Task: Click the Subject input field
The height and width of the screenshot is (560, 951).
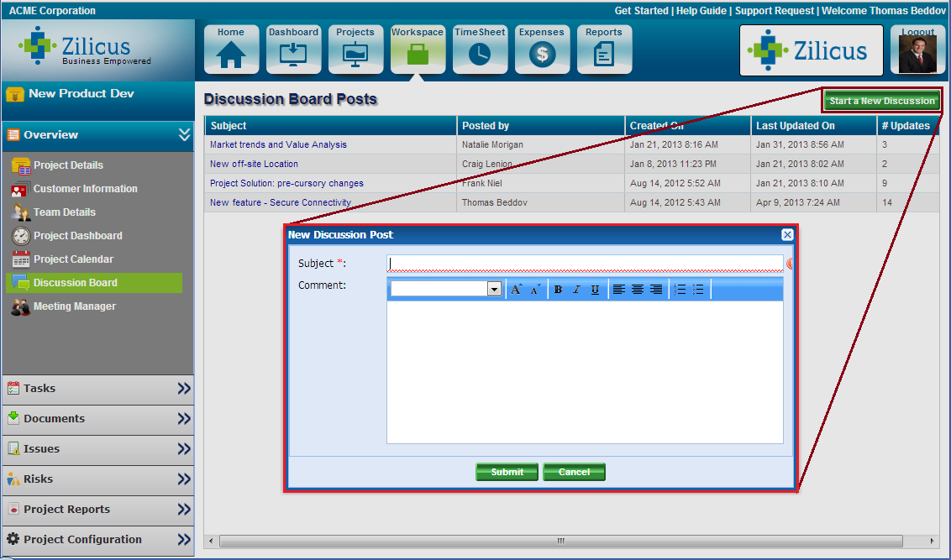Action: pyautogui.click(x=585, y=264)
